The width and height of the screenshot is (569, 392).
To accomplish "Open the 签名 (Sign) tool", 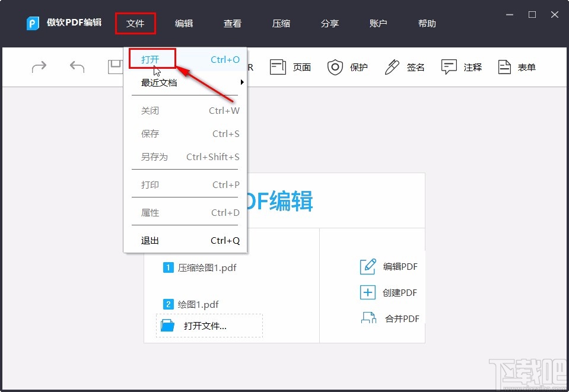I will pyautogui.click(x=405, y=67).
